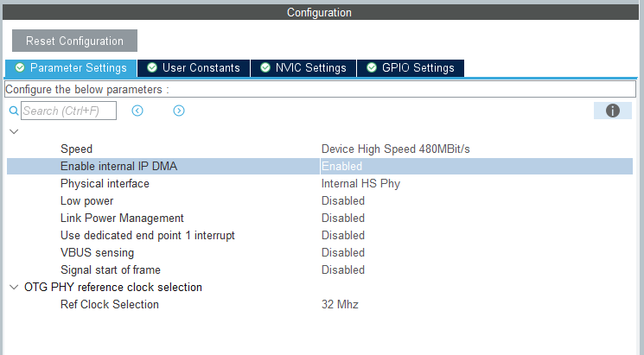Click the User Constants checkmark icon
Image resolution: width=644 pixels, height=355 pixels.
152,67
